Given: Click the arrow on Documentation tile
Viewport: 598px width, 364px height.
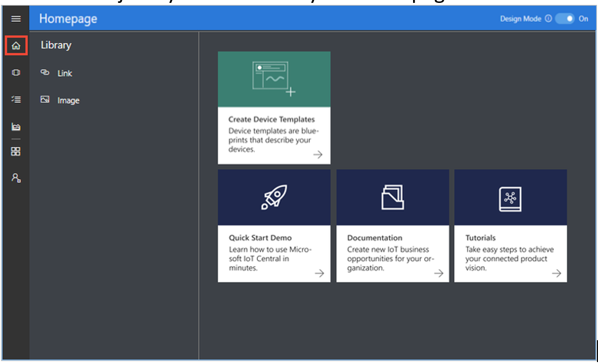Looking at the screenshot, I should click(x=438, y=273).
